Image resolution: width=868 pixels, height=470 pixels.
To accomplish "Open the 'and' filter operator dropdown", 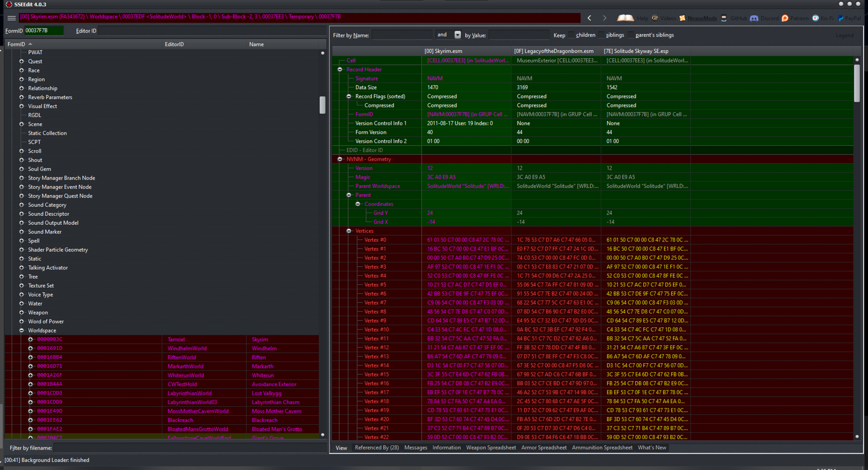I will click(x=458, y=35).
